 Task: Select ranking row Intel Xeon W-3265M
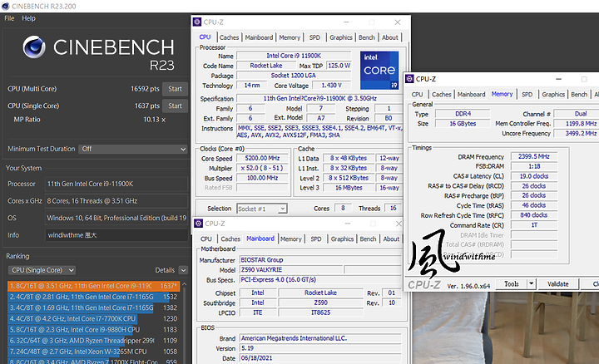[x=93, y=352]
